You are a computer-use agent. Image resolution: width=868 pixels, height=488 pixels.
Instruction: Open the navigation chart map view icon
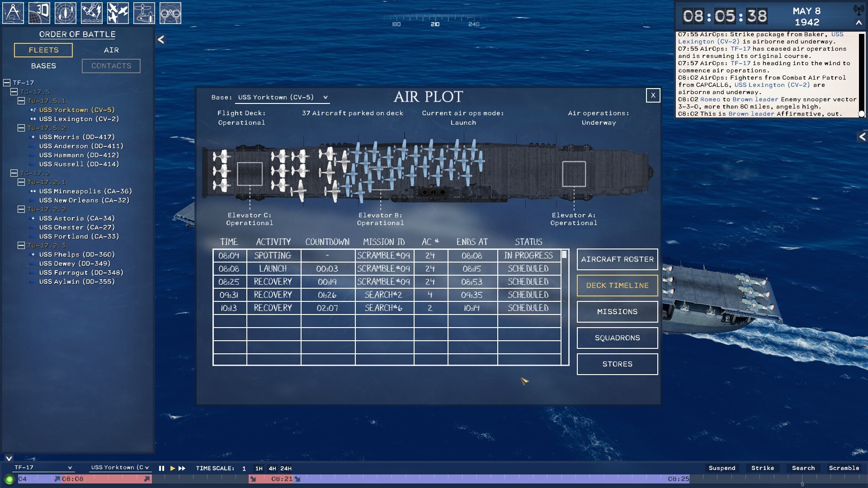click(13, 13)
